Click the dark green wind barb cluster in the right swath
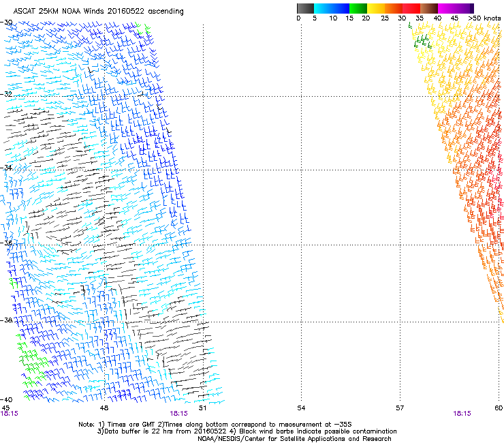The width and height of the screenshot is (504, 443). coord(422,42)
